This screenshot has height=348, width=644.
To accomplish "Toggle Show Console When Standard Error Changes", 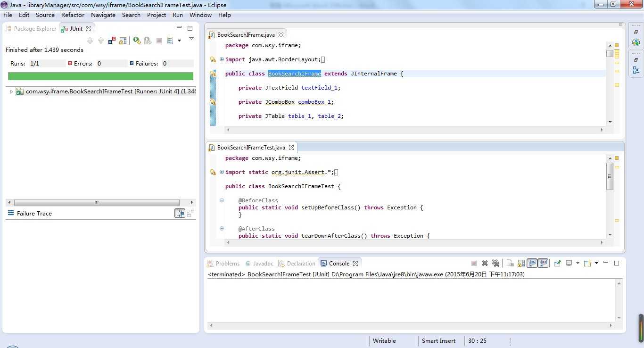I will click(543, 263).
